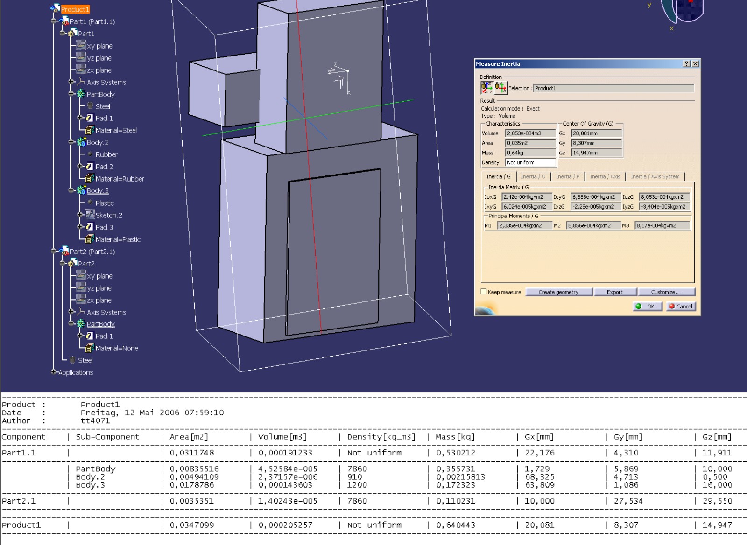
Task: Click the Part2 (Part2.1) instance icon
Action: point(64,251)
